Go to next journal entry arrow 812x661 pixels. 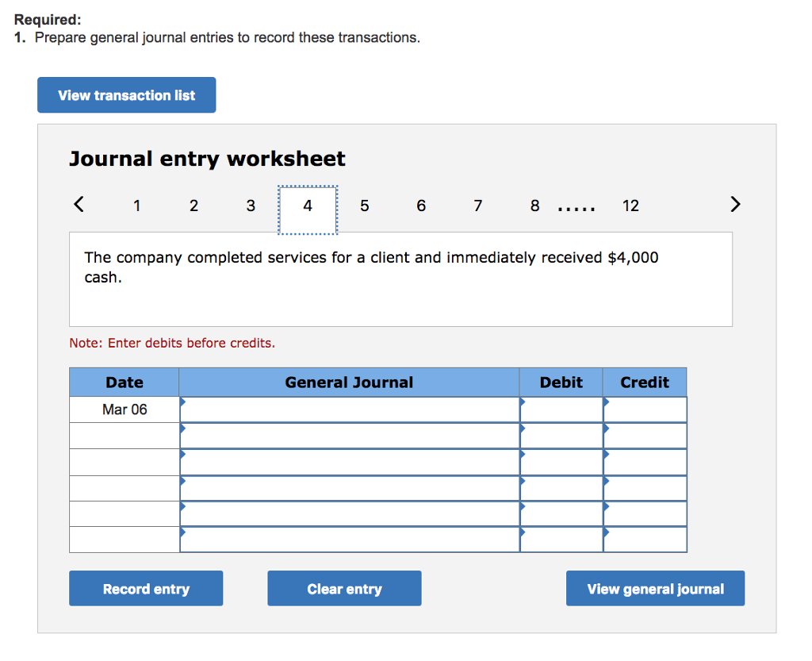pos(735,204)
